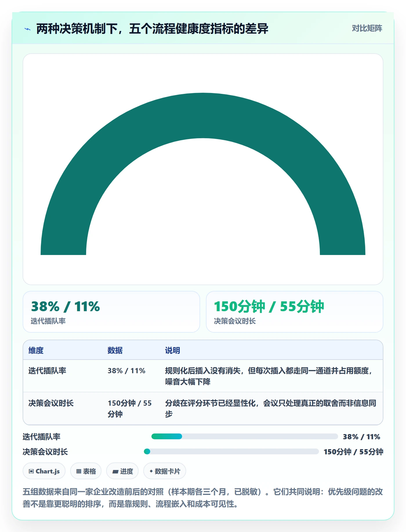Click the 决策会议时长 progress bar
The width and height of the screenshot is (406, 532).
[x=231, y=451]
